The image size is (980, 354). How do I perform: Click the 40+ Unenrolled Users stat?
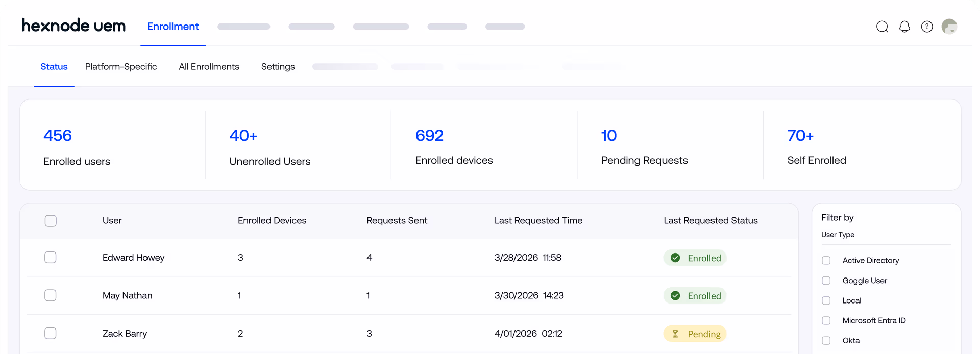pyautogui.click(x=270, y=147)
